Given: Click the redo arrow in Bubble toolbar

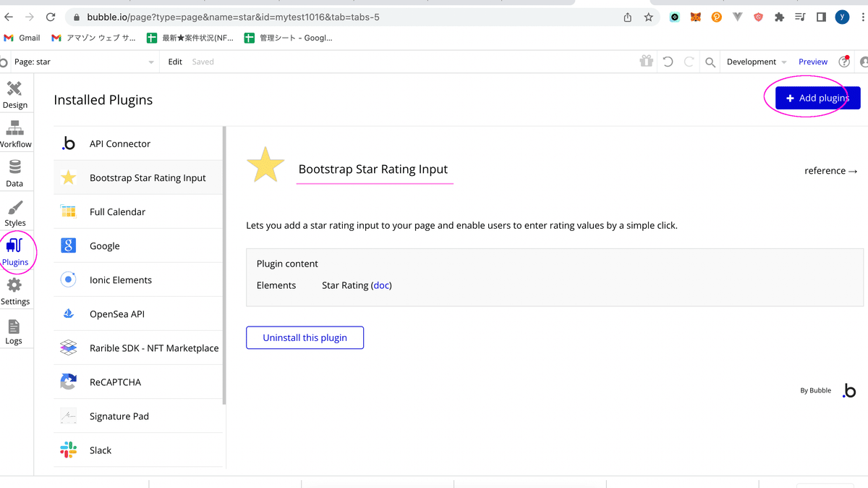Looking at the screenshot, I should tap(689, 62).
